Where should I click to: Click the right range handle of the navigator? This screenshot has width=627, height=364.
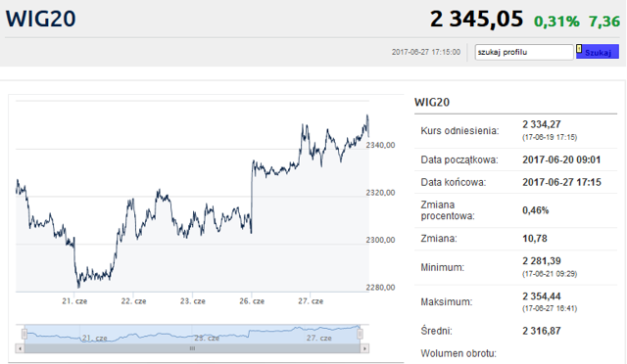pos(360,334)
